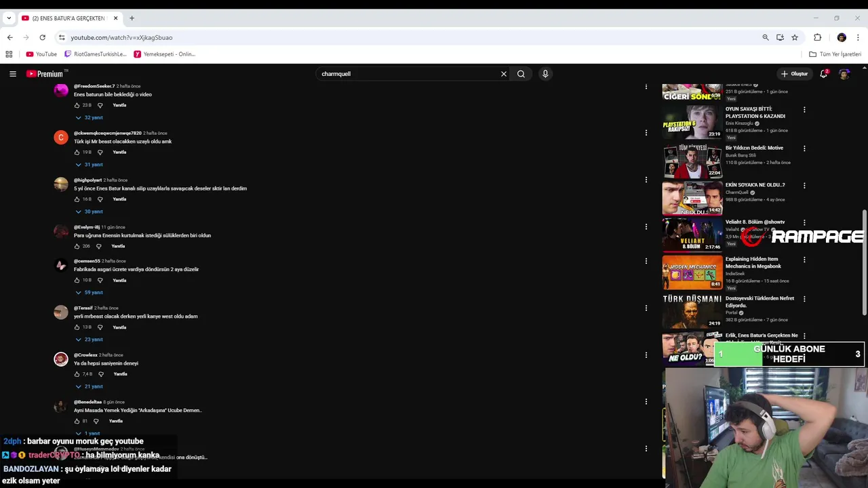
Task: Open the YouTube hamburger guide menu
Action: pyautogui.click(x=12, y=74)
